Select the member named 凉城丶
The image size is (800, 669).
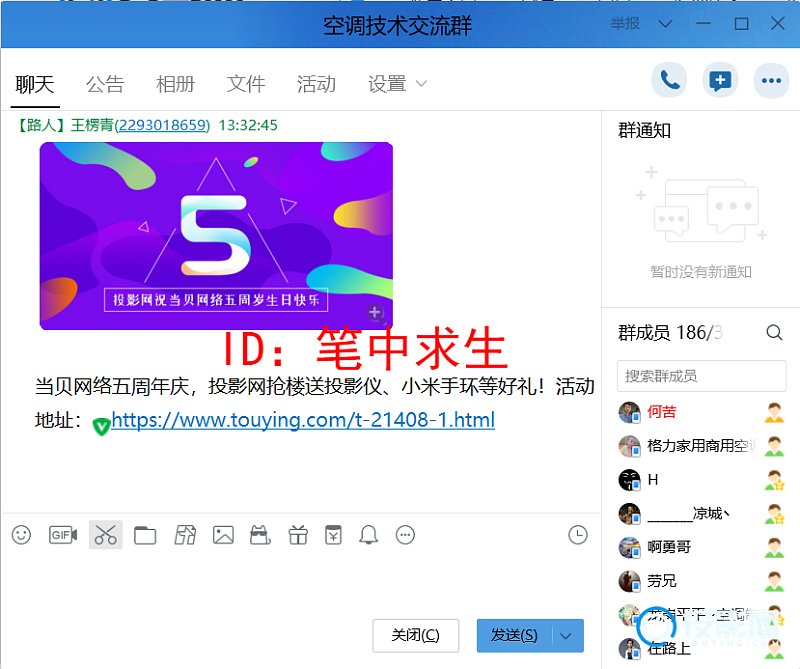coord(701,513)
